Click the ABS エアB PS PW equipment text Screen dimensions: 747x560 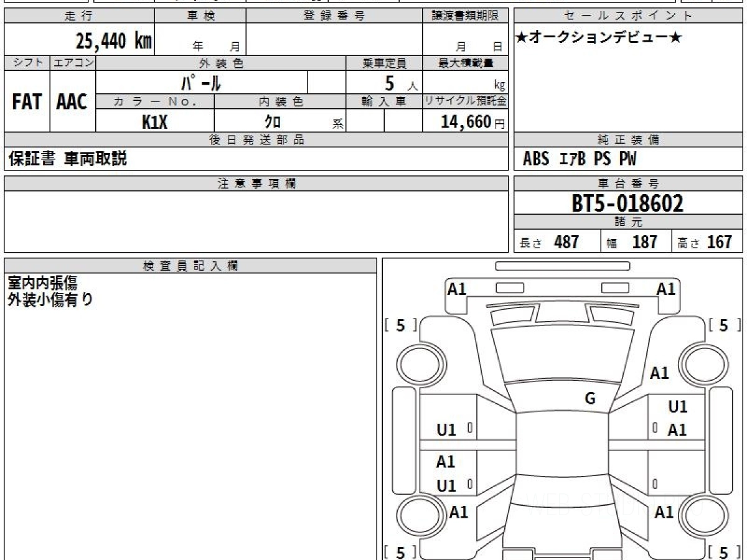coord(580,159)
